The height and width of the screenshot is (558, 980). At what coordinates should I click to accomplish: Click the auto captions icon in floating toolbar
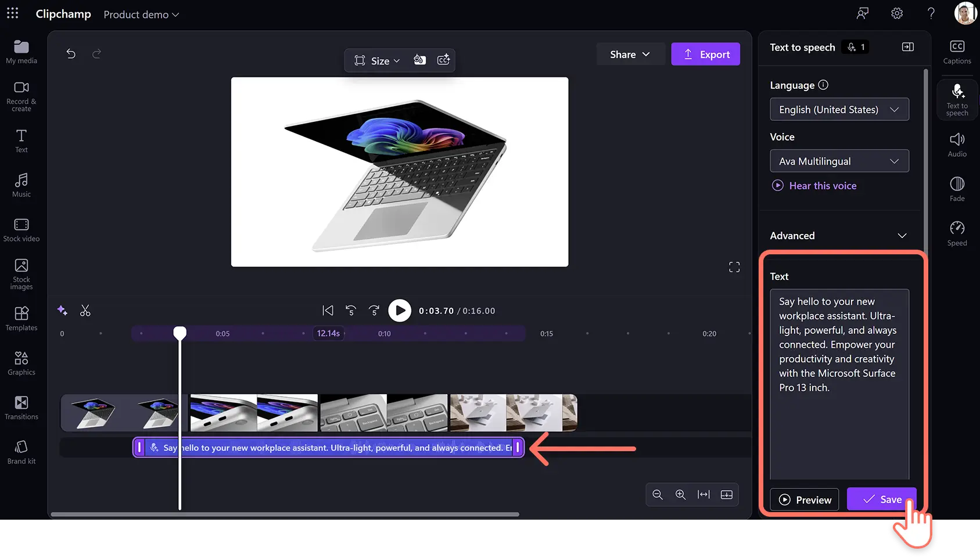click(443, 60)
